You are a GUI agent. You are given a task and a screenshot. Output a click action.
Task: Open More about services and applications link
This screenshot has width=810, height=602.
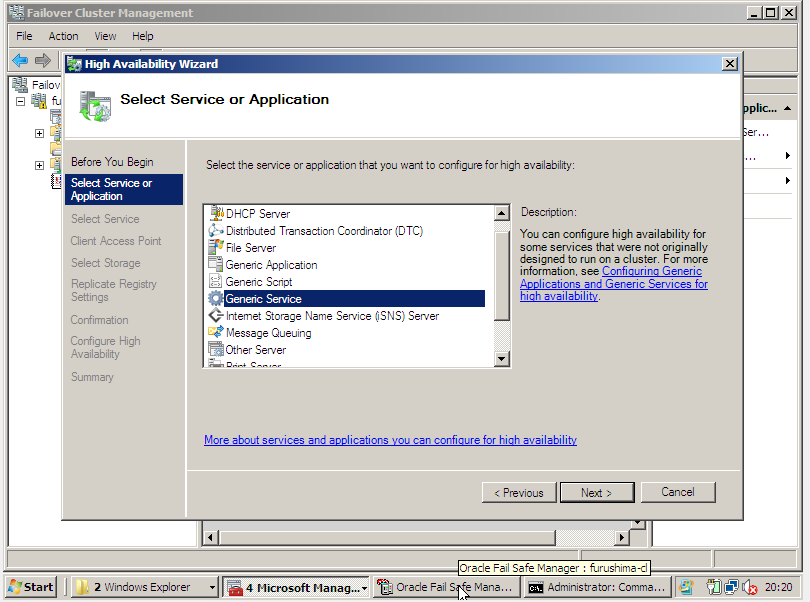point(390,440)
